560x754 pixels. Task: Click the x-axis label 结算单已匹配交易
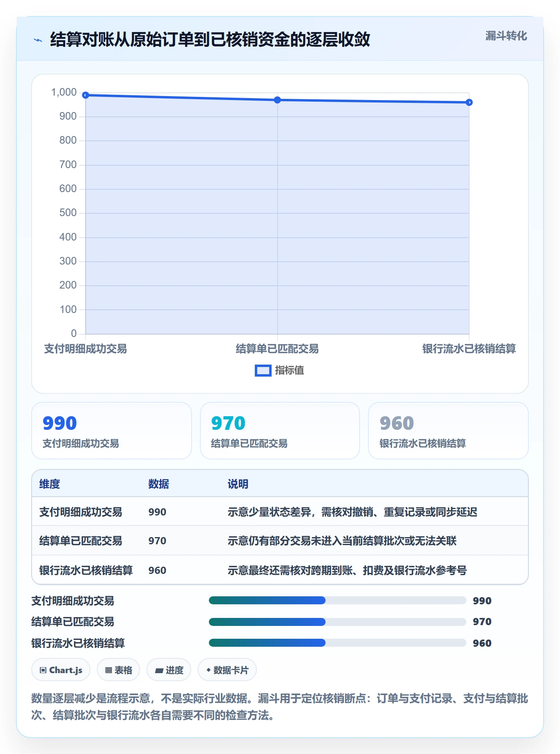277,349
